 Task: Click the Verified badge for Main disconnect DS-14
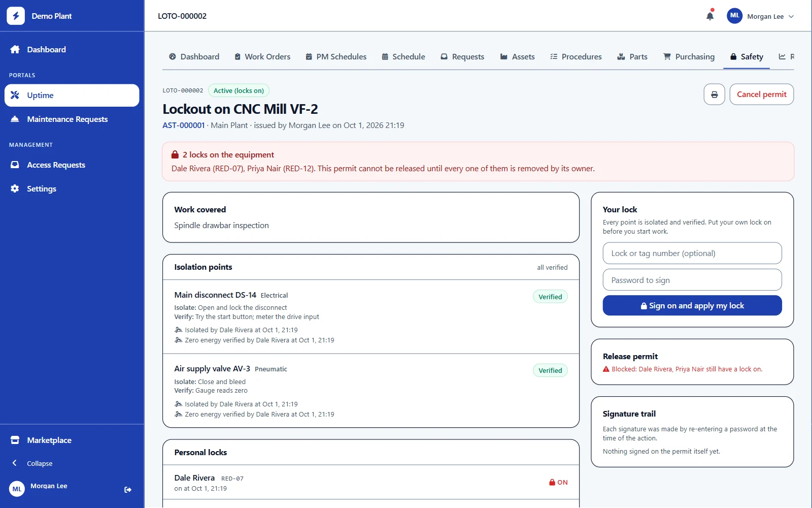pyautogui.click(x=550, y=297)
